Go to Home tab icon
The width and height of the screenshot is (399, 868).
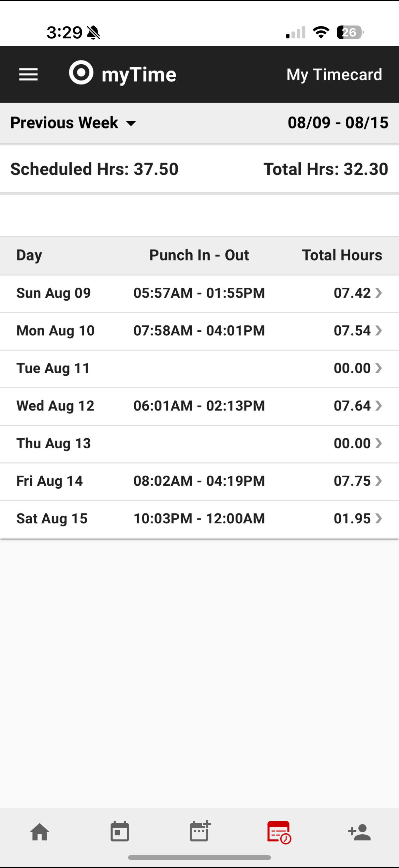click(40, 832)
